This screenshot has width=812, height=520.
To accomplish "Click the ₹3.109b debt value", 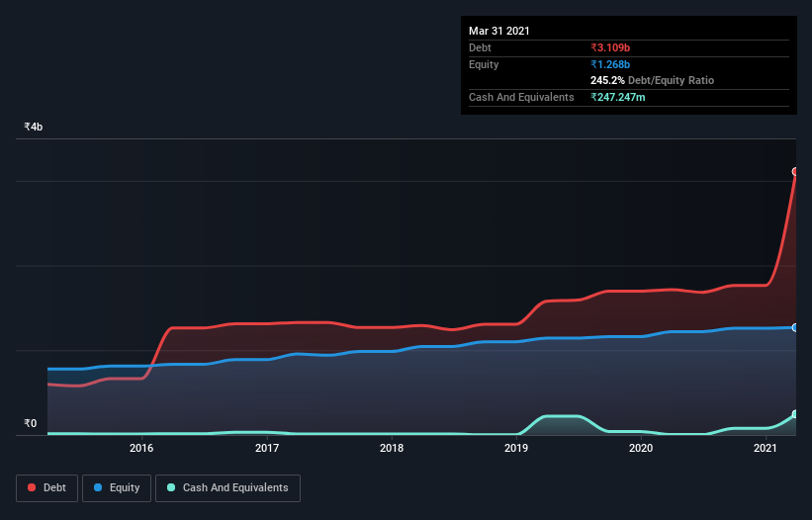I will click(610, 47).
